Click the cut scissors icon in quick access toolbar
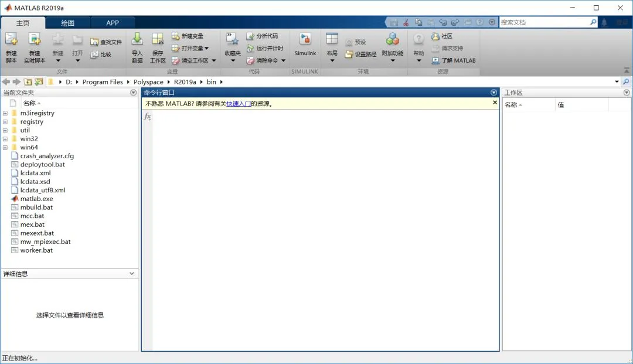Image resolution: width=633 pixels, height=364 pixels. pyautogui.click(x=406, y=22)
